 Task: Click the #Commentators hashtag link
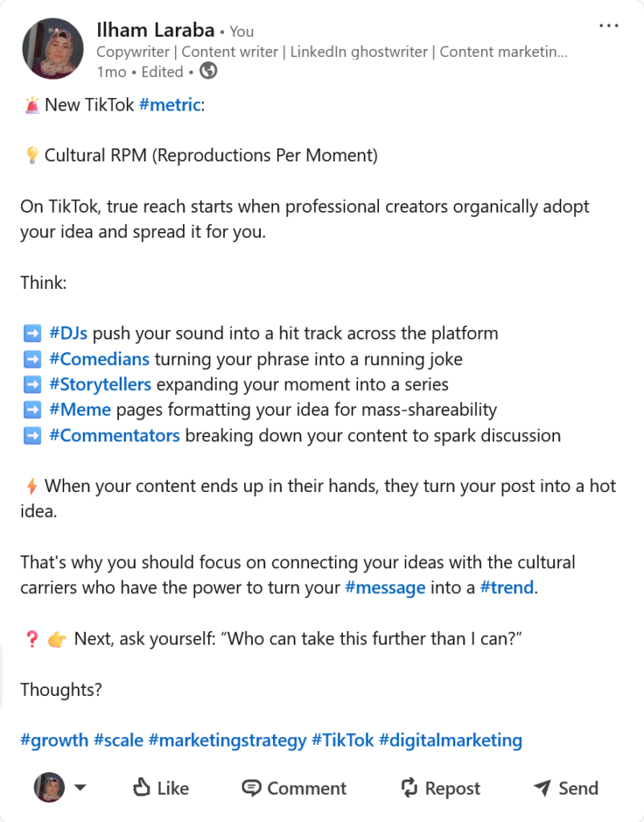click(x=114, y=436)
